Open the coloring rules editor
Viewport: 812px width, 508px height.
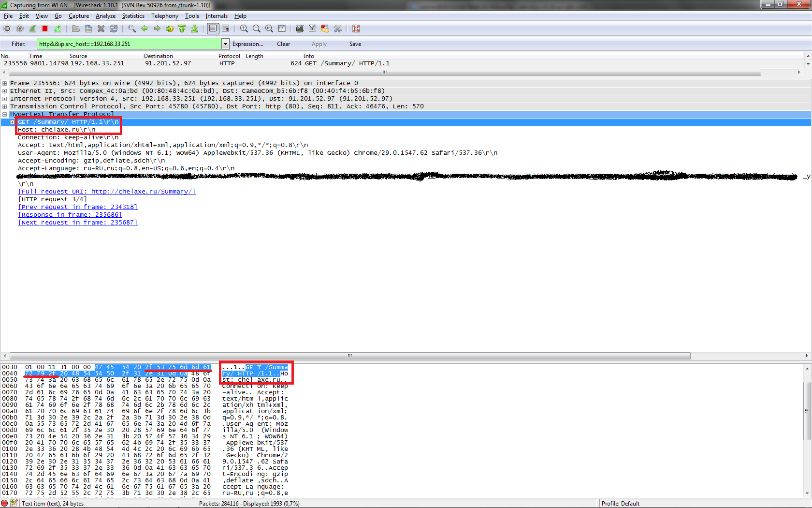(x=325, y=29)
